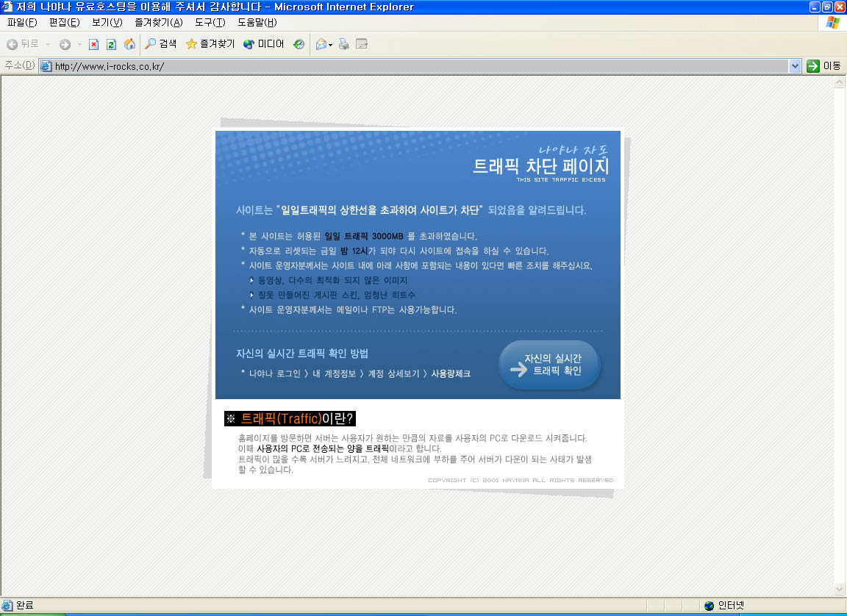This screenshot has width=847, height=616.
Task: Click the Edit page icon in toolbar
Action: click(x=362, y=44)
